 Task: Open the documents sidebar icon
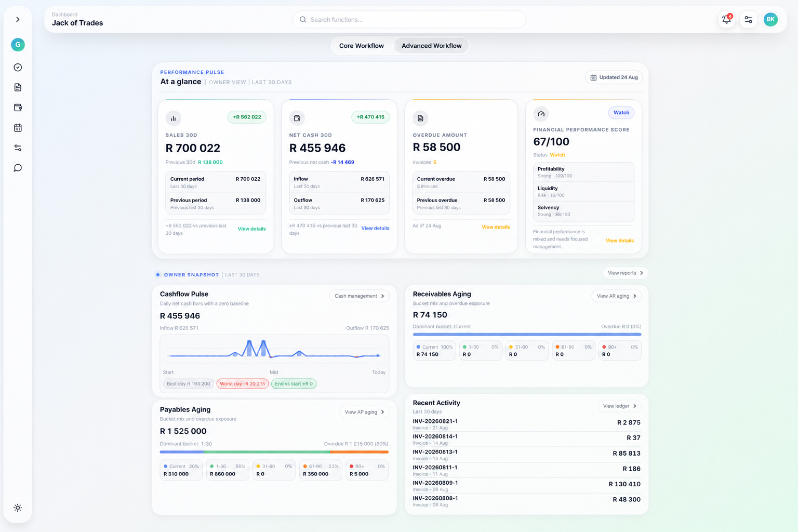18,87
